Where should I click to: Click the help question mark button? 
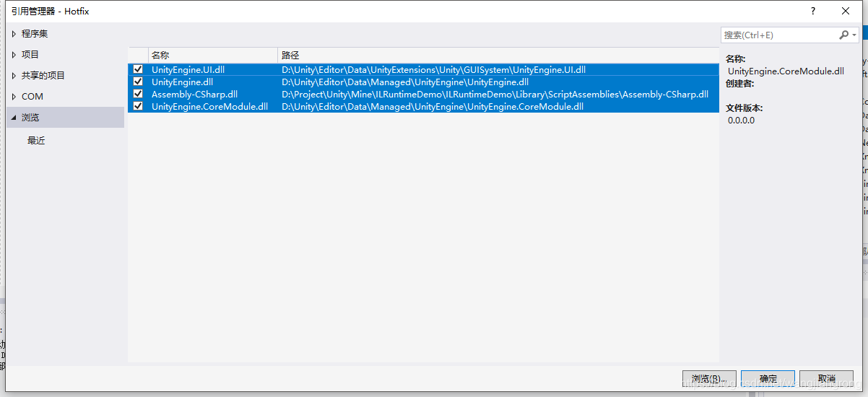click(813, 11)
